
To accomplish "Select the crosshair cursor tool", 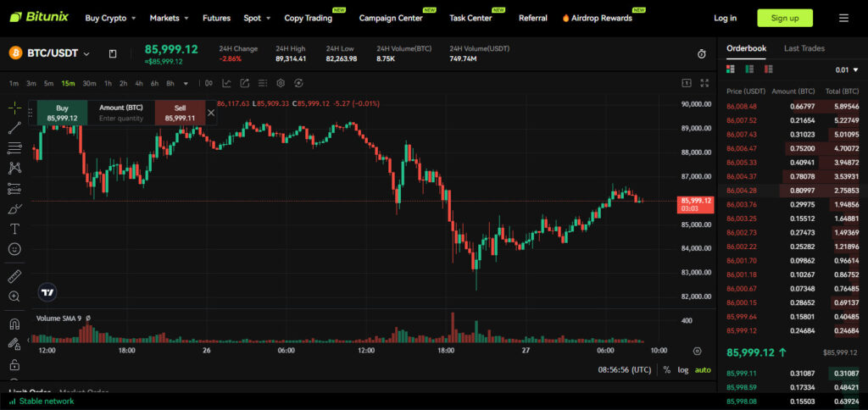I will [14, 108].
